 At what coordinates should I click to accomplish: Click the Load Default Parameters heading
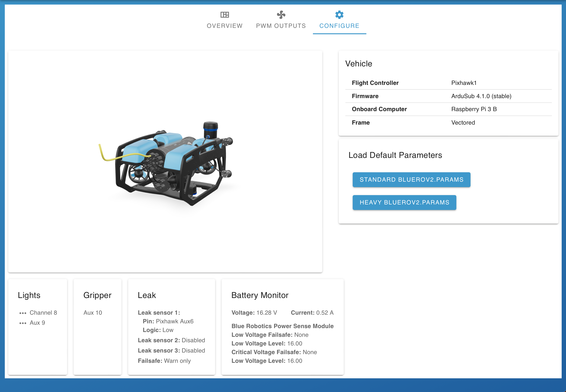point(395,155)
